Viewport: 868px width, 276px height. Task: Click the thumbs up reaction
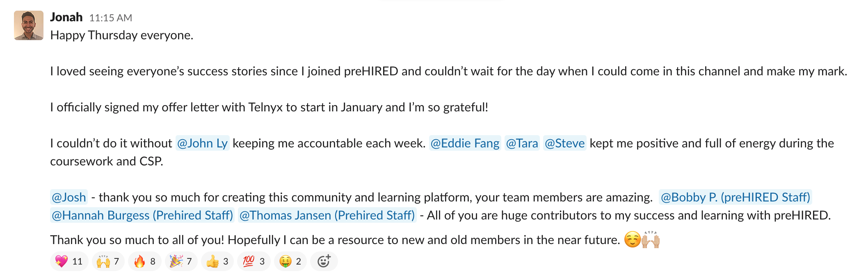click(217, 262)
